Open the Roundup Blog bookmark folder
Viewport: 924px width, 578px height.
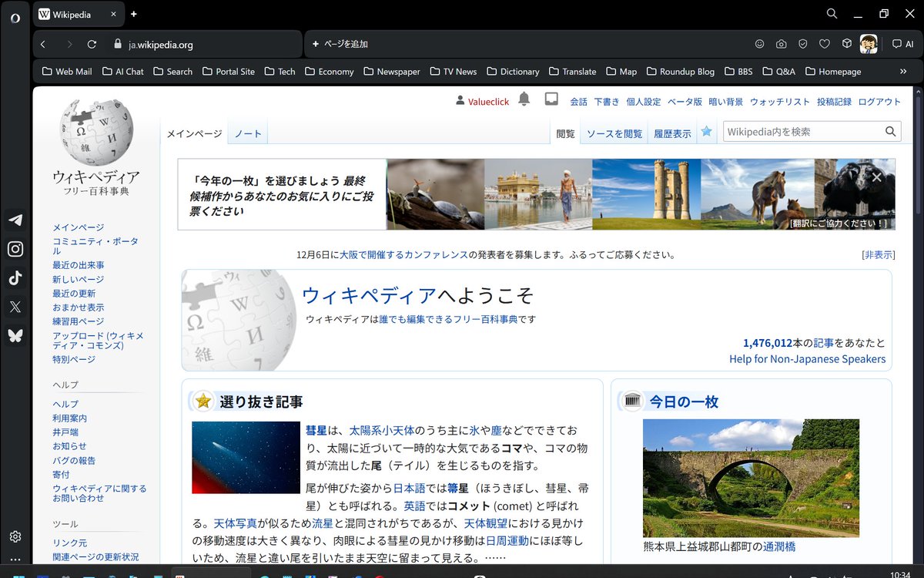tap(680, 71)
